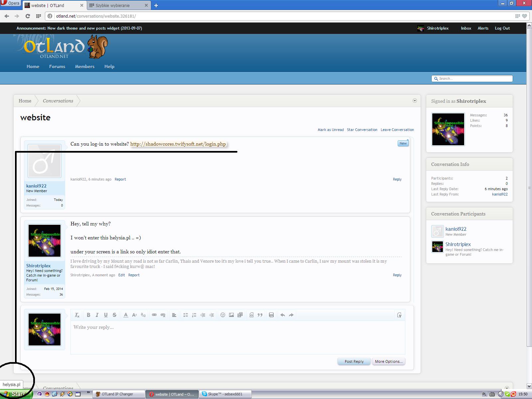Open the text alignment menu

point(174,315)
